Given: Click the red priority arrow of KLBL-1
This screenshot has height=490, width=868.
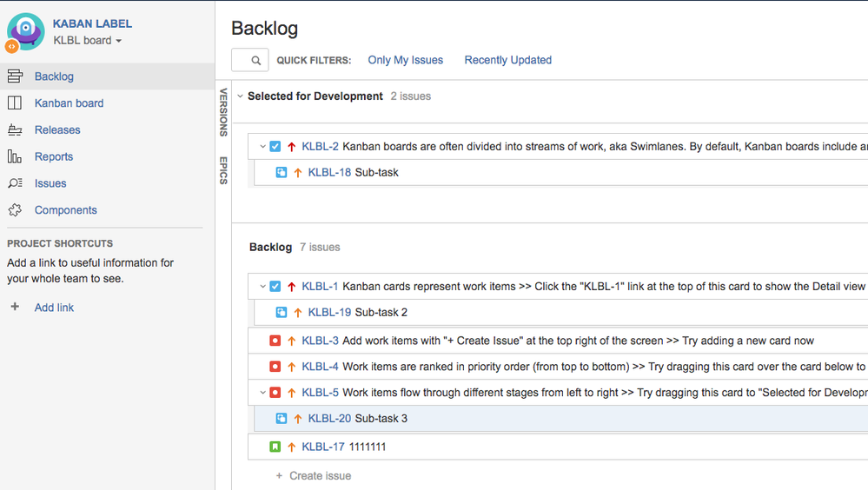Looking at the screenshot, I should pyautogui.click(x=292, y=287).
